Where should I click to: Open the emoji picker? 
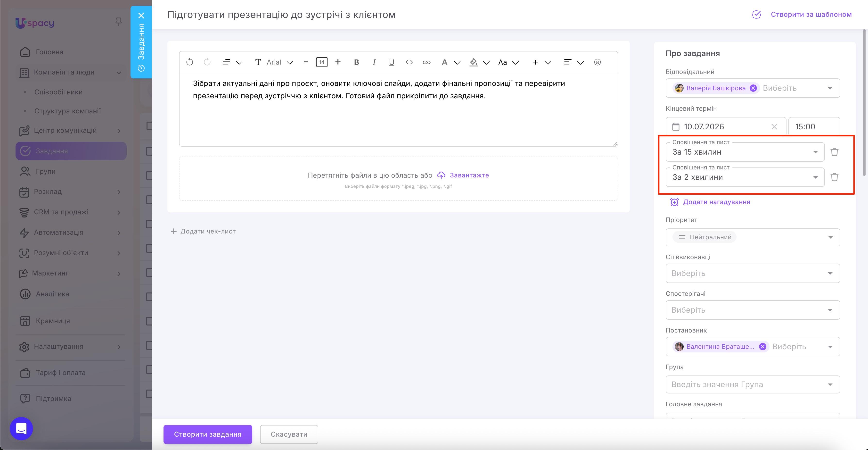pyautogui.click(x=597, y=62)
